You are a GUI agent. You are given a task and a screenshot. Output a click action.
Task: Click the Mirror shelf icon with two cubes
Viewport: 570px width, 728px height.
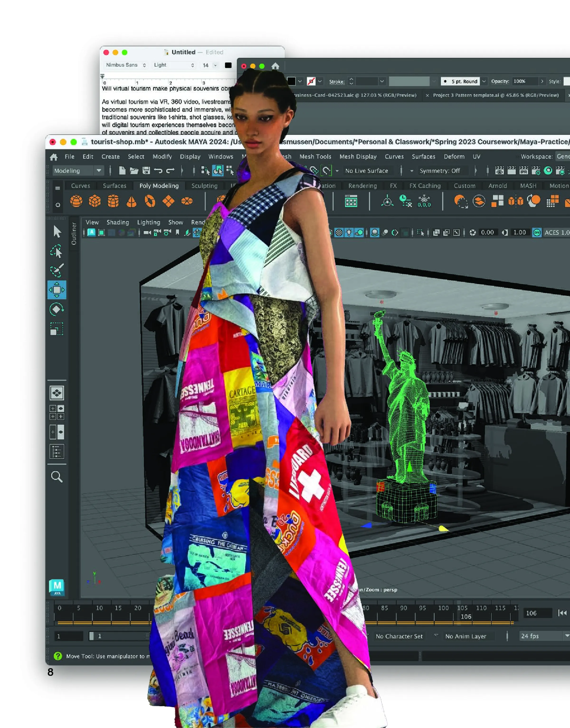(x=515, y=201)
